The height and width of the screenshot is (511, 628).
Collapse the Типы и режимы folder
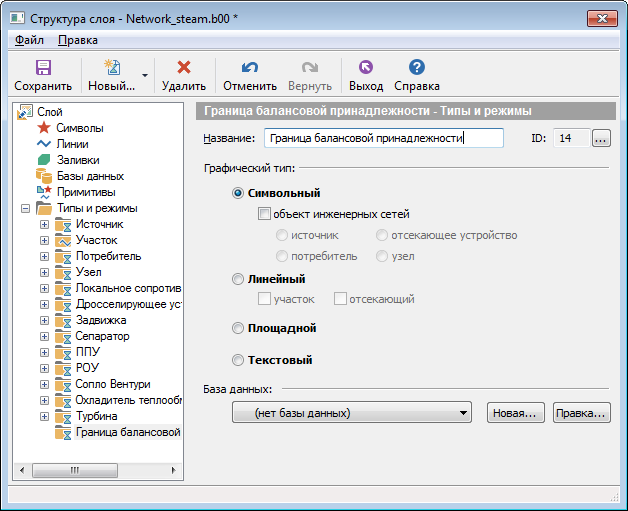pos(24,208)
